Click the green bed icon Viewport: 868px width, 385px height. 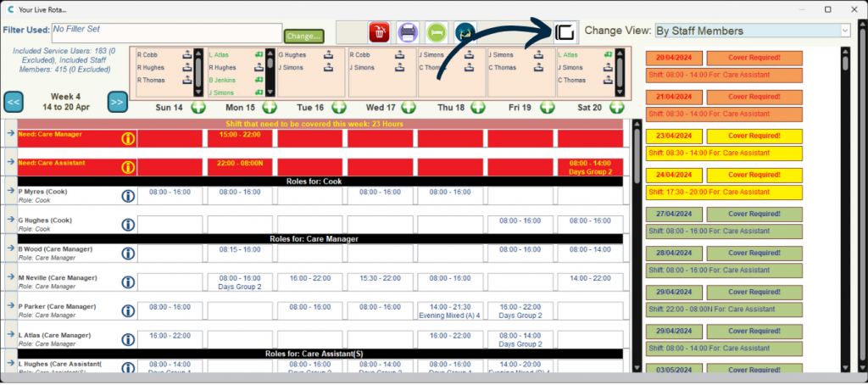point(436,33)
